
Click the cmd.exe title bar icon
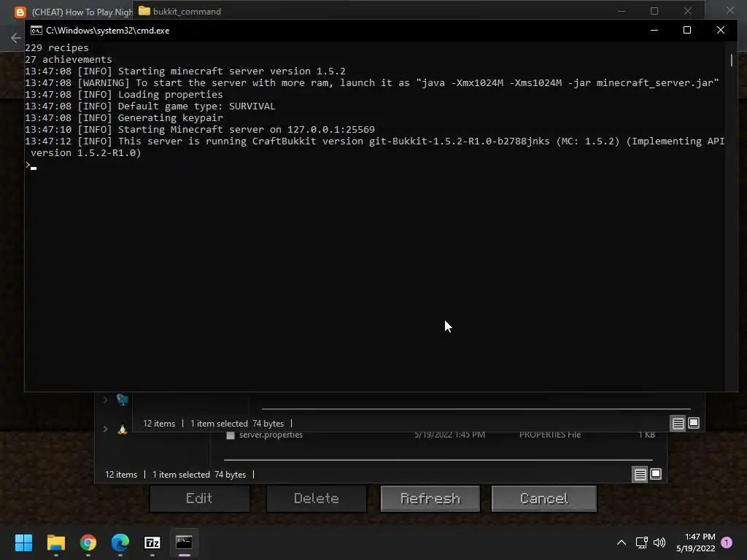[36, 31]
